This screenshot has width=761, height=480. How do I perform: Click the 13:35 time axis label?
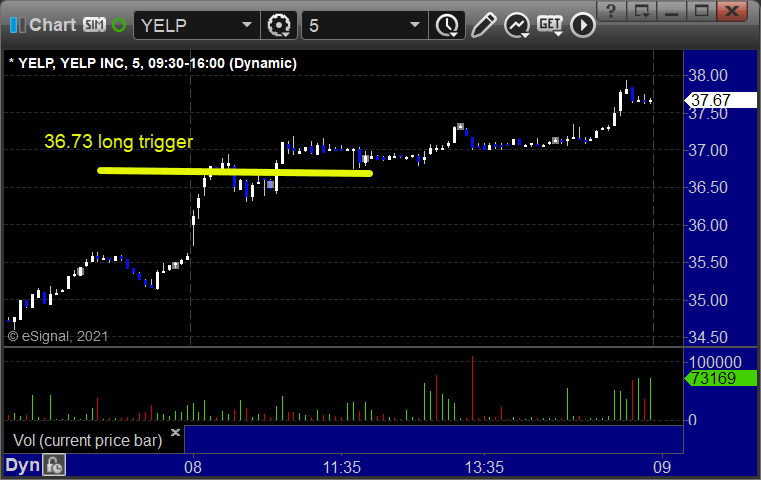[484, 467]
